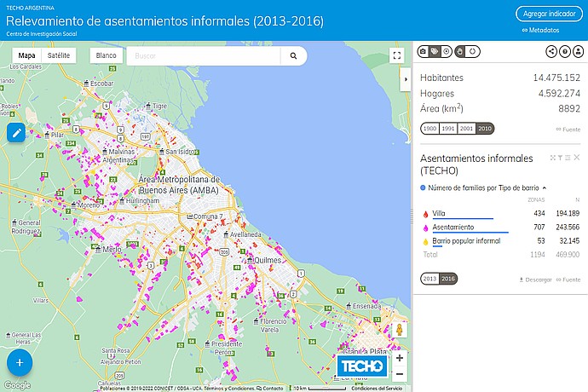588x392 pixels.
Task: Open the share icon in panel header
Action: [551, 51]
